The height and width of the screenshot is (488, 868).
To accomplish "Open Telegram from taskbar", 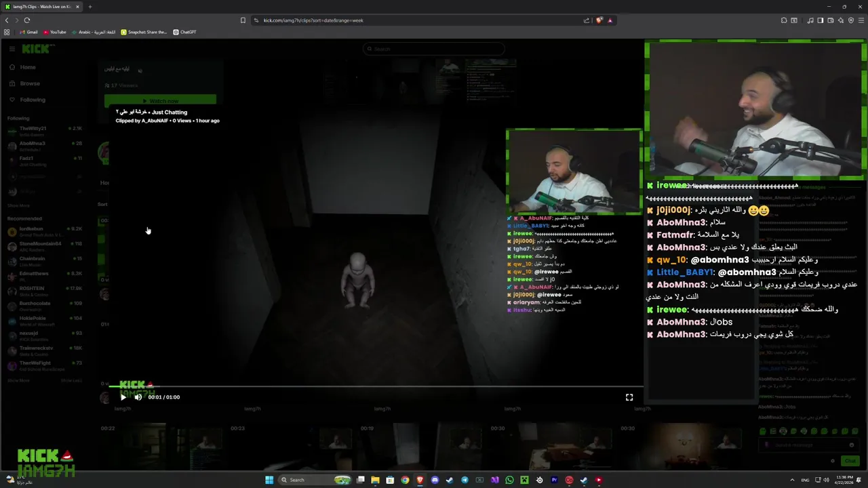I will (465, 480).
